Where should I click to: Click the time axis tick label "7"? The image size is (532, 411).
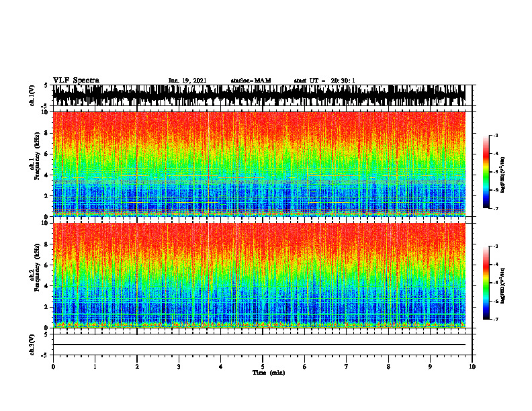[347, 367]
